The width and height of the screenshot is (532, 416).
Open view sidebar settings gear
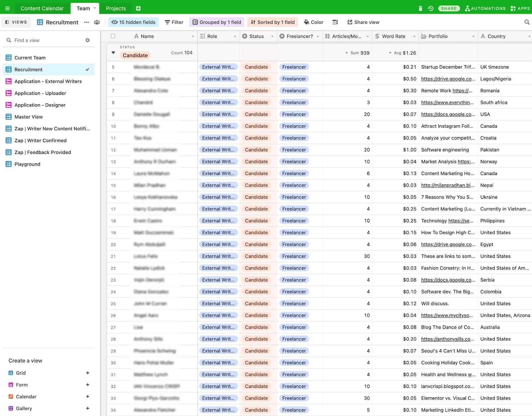point(87,40)
